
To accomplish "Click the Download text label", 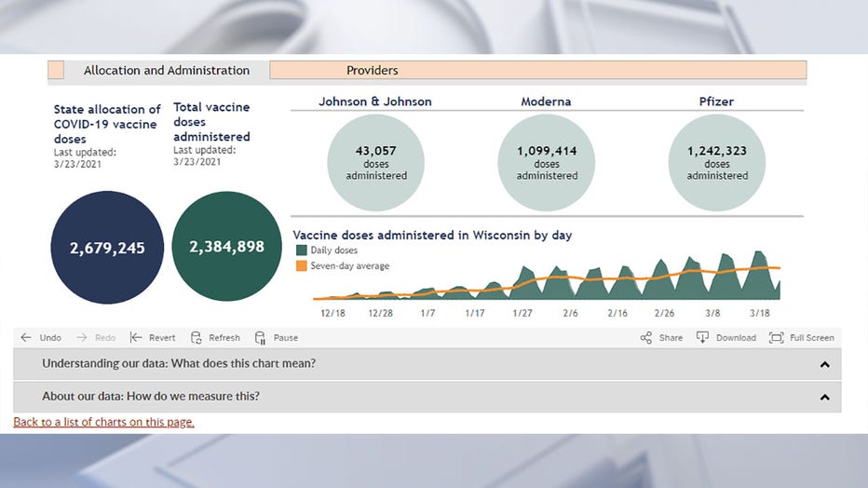I will tap(736, 337).
